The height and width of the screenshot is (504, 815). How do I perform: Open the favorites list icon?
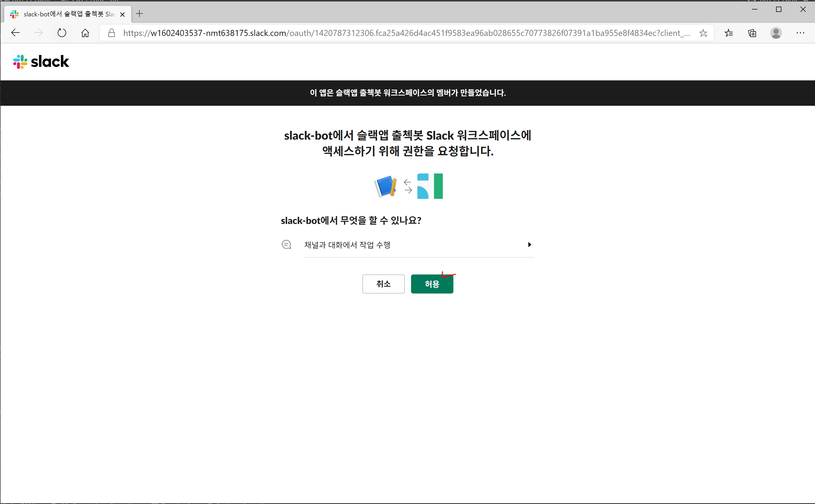click(x=729, y=33)
